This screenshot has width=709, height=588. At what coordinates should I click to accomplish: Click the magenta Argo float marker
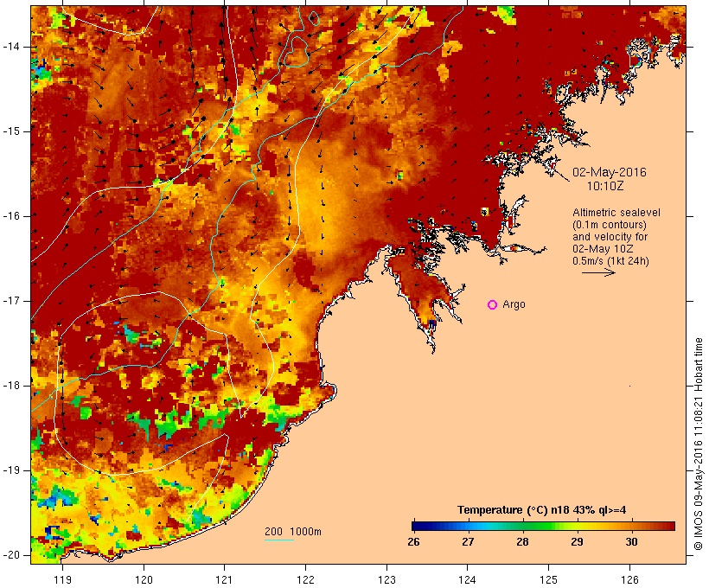click(493, 305)
